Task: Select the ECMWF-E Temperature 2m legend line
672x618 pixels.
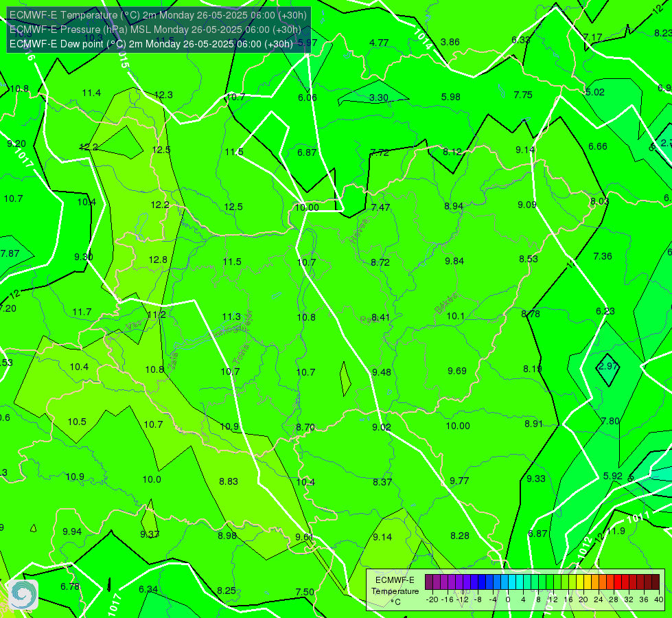Action: [158, 15]
